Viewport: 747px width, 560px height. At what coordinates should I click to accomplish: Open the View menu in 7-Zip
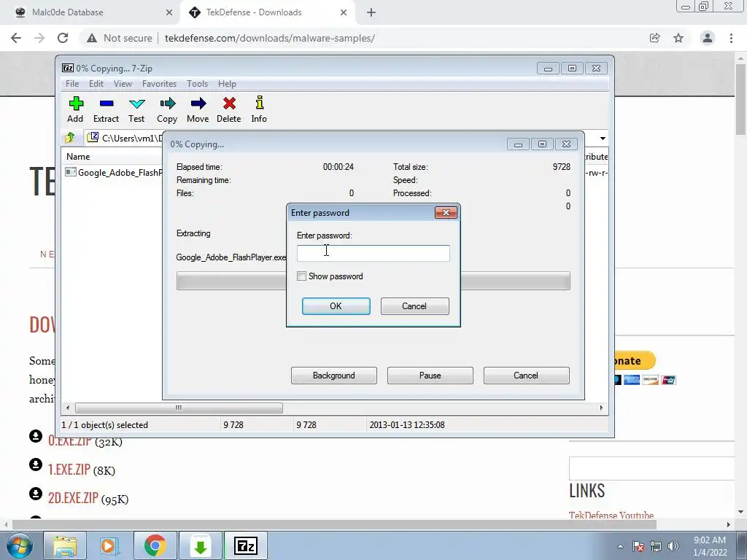(123, 84)
